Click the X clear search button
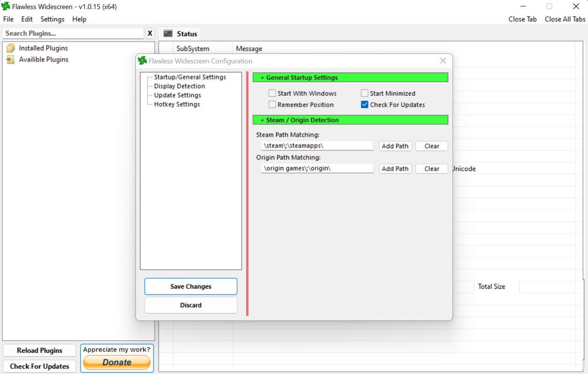Screen dimensions: 588x374 pyautogui.click(x=150, y=34)
